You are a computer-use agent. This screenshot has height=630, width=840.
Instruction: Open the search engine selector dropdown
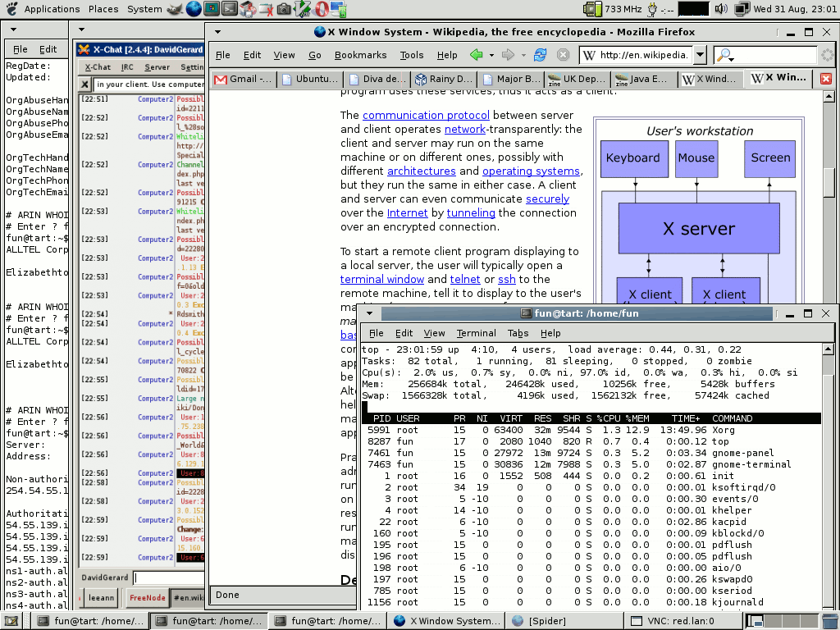click(724, 55)
